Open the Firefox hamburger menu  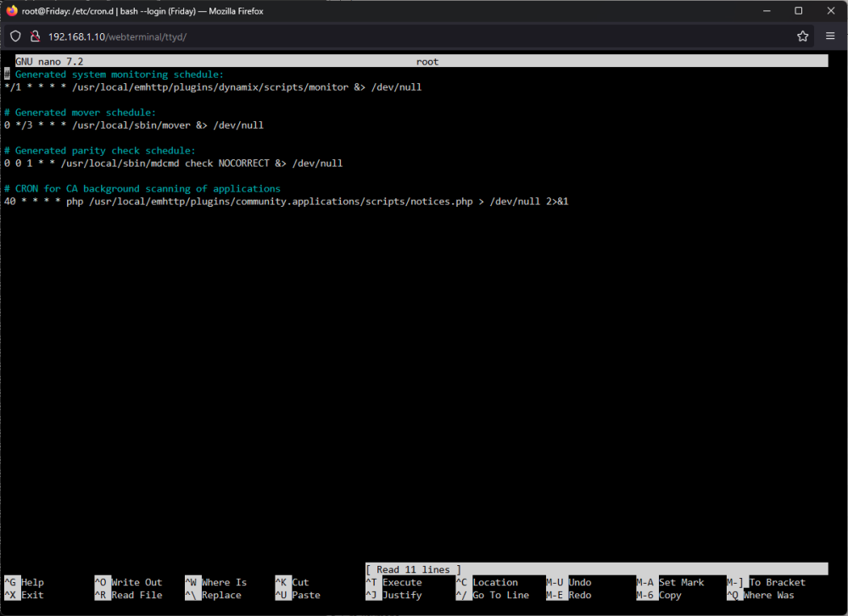coord(830,36)
